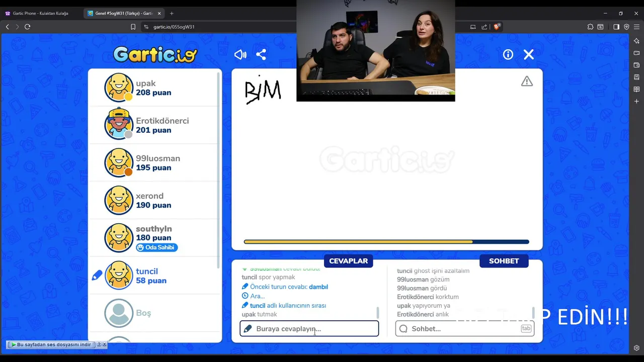Toggle the browser sidebar panel icon
The image size is (644, 362).
coord(616,27)
